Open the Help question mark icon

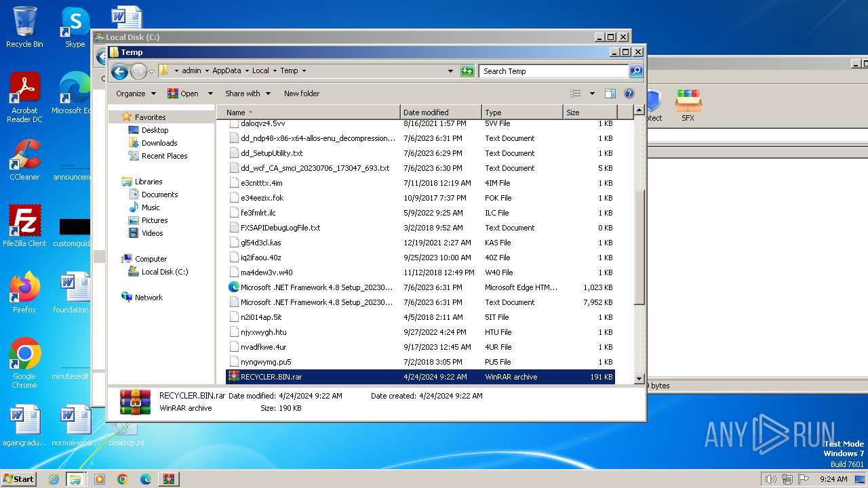pyautogui.click(x=629, y=94)
